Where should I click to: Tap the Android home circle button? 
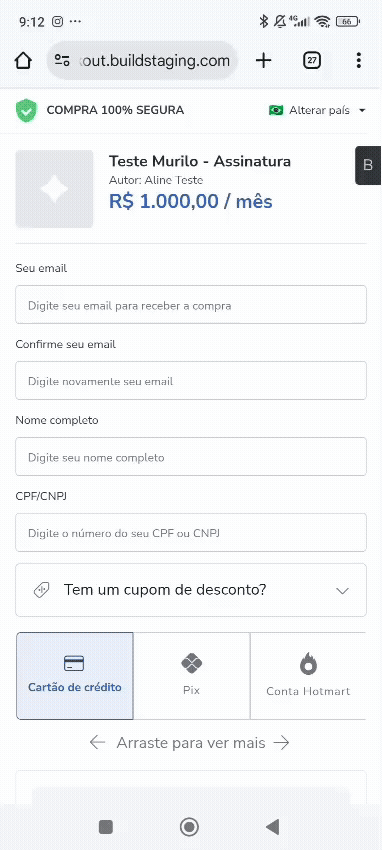(x=189, y=827)
